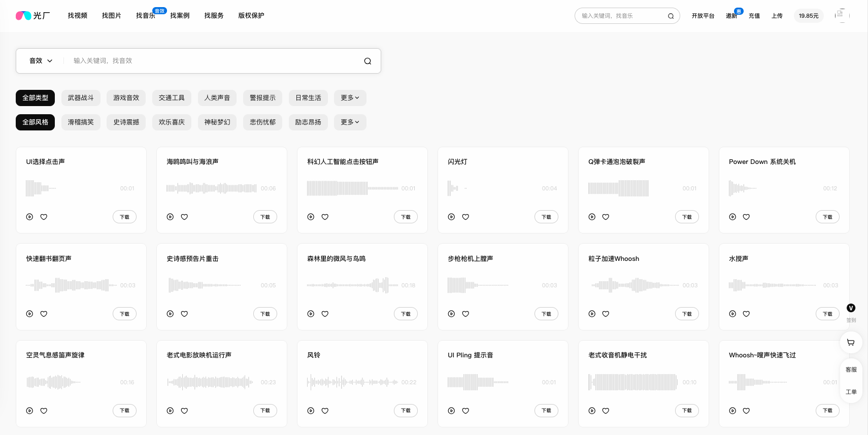Viewport: 868px width, 435px height.
Task: Click the top bar search icon
Action: 671,16
